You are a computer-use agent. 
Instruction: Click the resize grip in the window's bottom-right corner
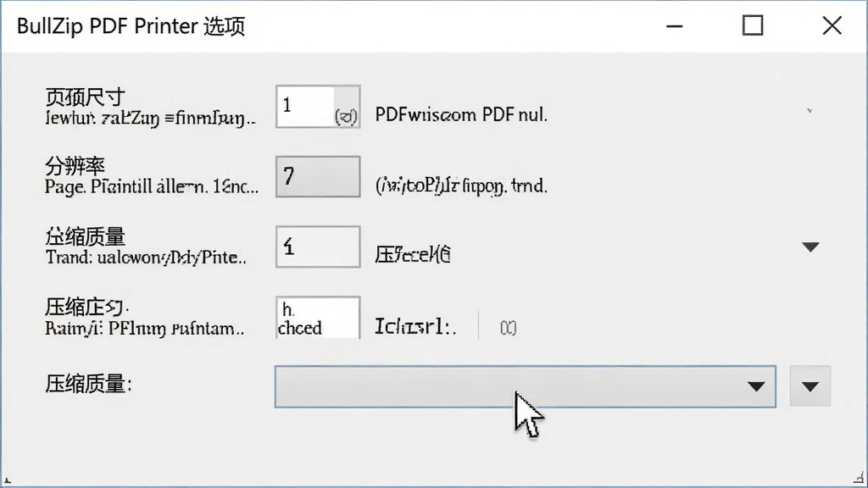click(859, 478)
